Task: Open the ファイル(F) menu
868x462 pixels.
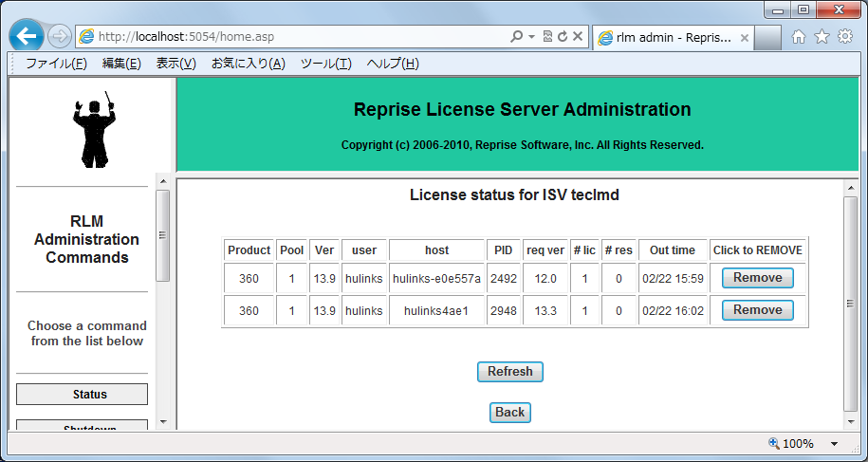Action: click(x=57, y=65)
